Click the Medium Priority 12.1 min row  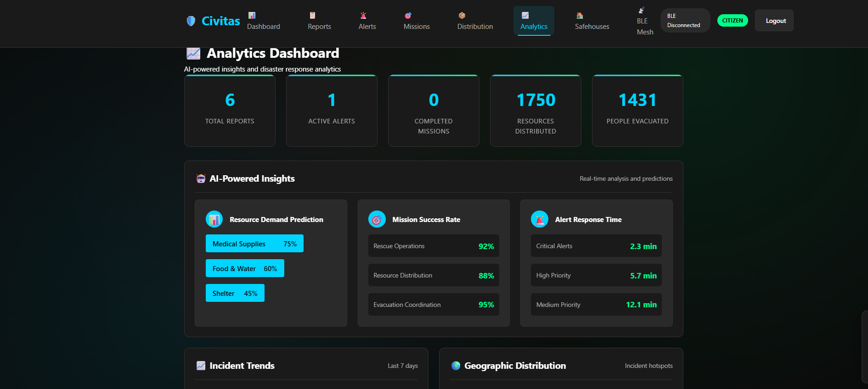(x=596, y=305)
